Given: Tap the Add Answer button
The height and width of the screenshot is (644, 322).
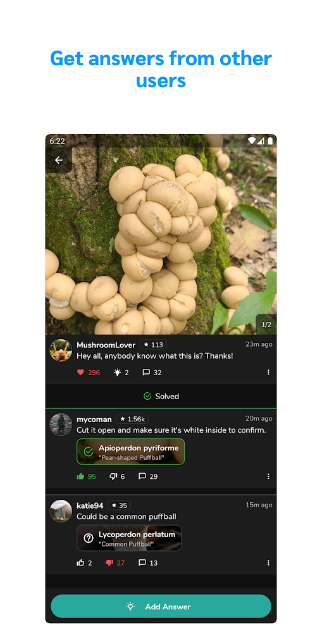Looking at the screenshot, I should click(x=161, y=606).
